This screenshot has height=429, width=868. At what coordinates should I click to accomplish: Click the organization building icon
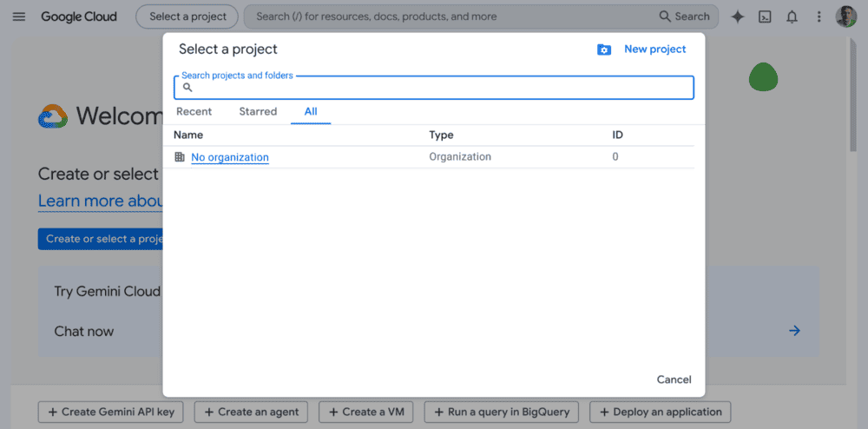click(180, 157)
